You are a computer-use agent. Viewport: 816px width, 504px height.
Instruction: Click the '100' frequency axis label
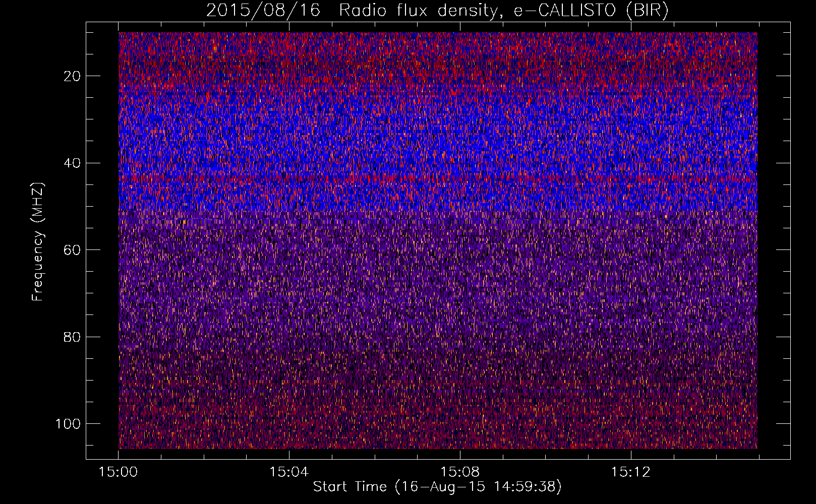click(68, 424)
